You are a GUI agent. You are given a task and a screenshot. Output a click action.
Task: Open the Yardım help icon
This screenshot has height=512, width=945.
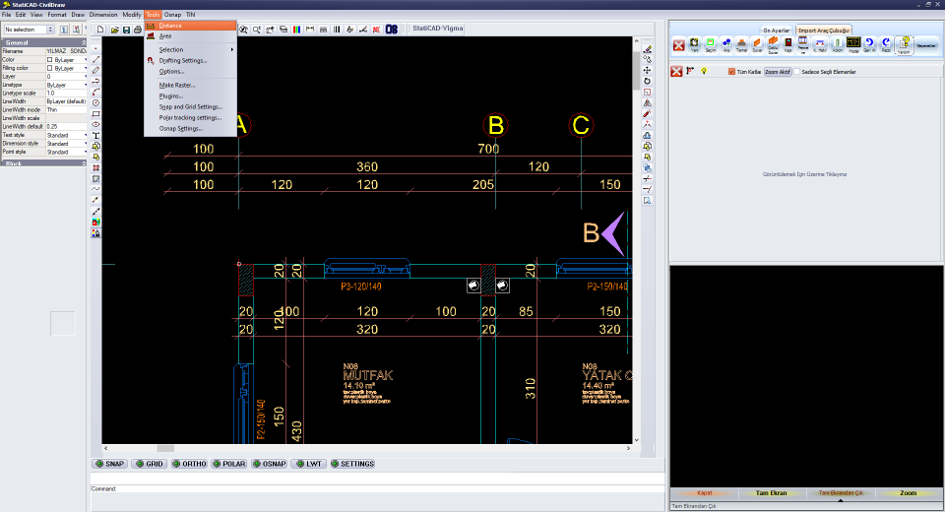(x=903, y=45)
